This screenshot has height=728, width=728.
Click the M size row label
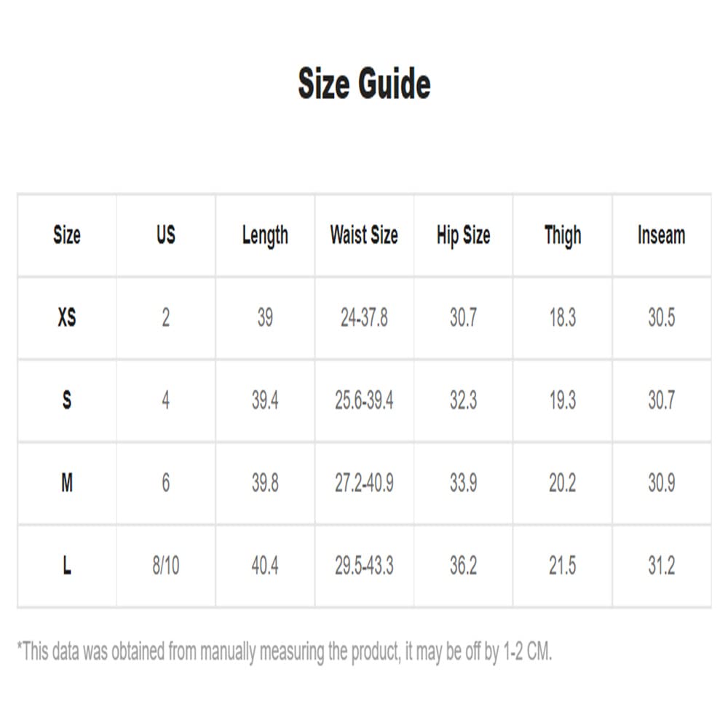pos(67,483)
